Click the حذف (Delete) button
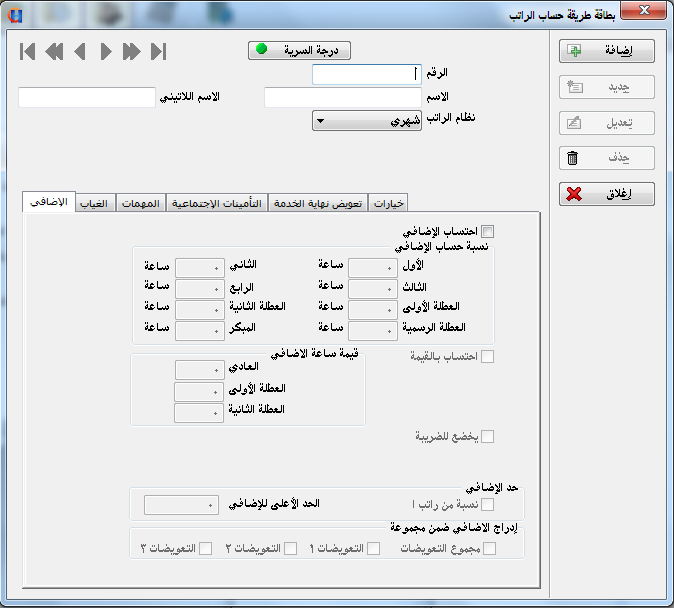 pyautogui.click(x=607, y=158)
